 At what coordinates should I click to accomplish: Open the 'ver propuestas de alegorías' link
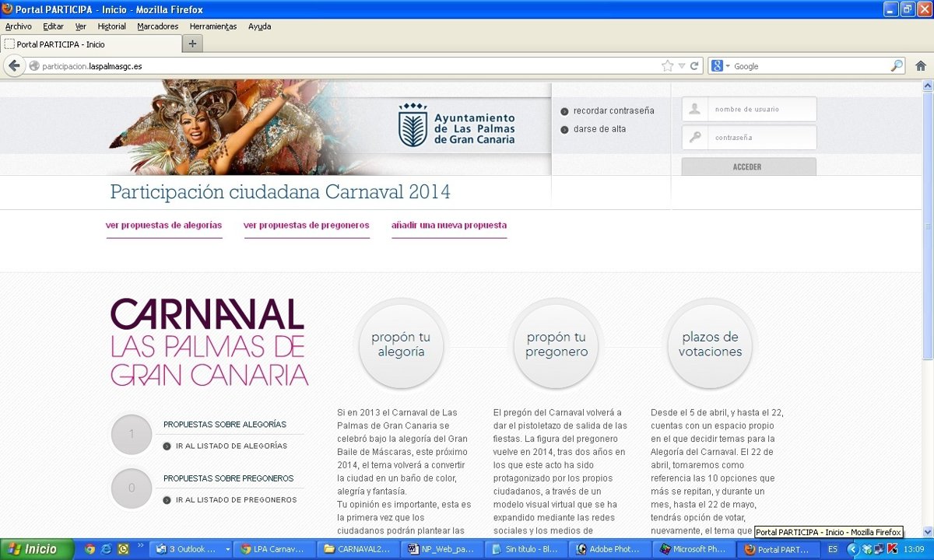[163, 226]
